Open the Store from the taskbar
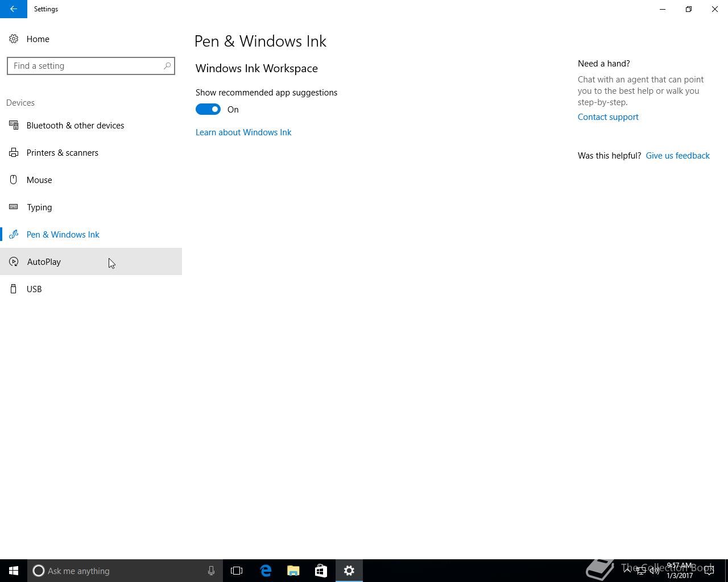The width and height of the screenshot is (728, 582). point(321,571)
